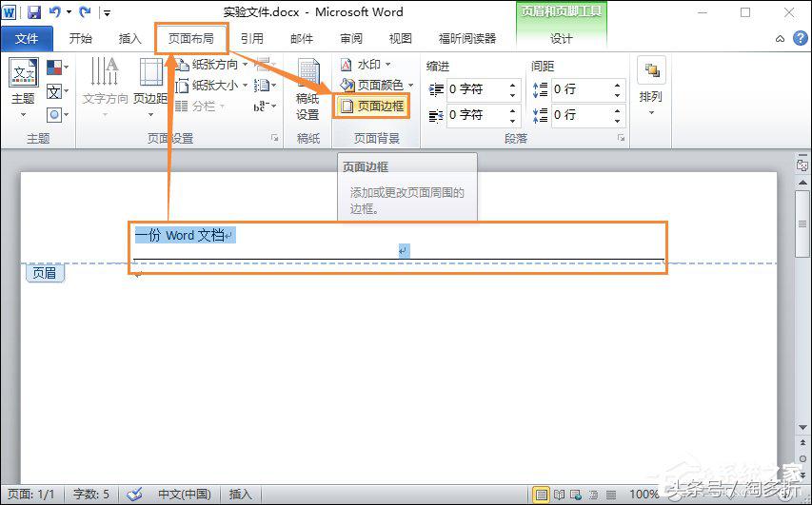Open the 页边距 margins menu
The image size is (812, 505).
coord(150,87)
